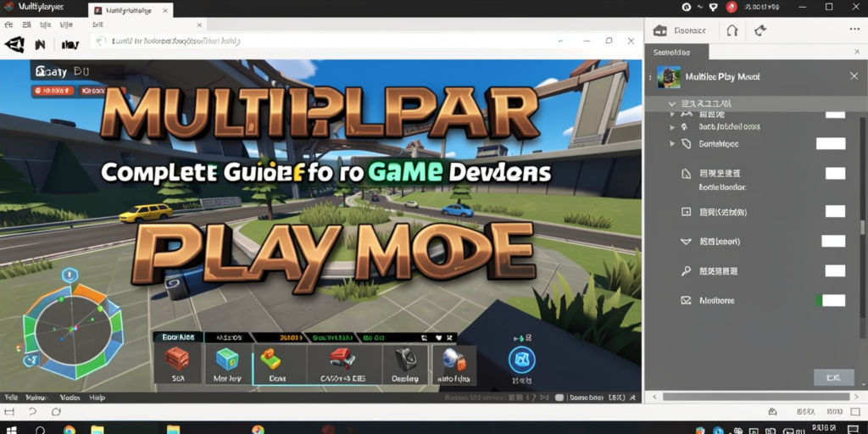Open the first Chrome icon on taskbar

70,430
